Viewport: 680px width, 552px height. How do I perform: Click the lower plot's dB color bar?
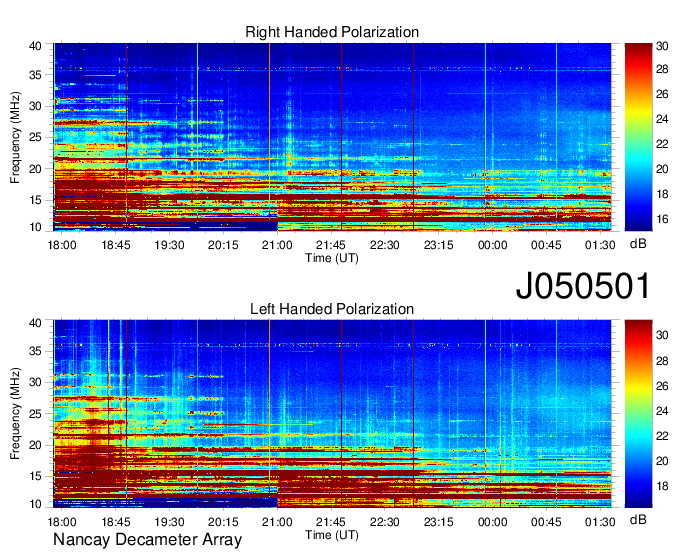638,414
